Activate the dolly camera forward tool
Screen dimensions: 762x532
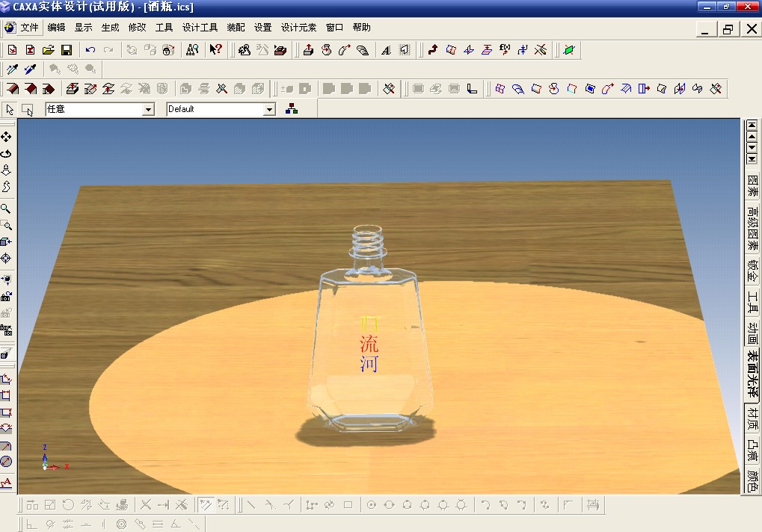point(6,170)
